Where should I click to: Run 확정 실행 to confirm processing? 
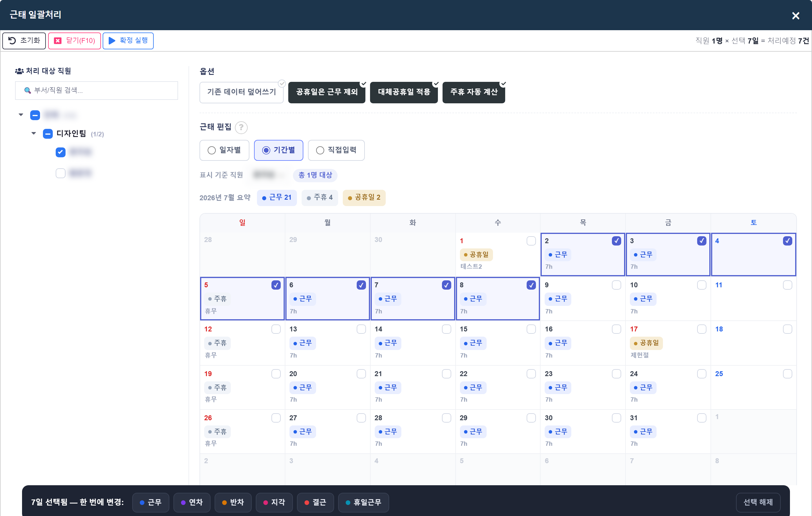tap(128, 41)
